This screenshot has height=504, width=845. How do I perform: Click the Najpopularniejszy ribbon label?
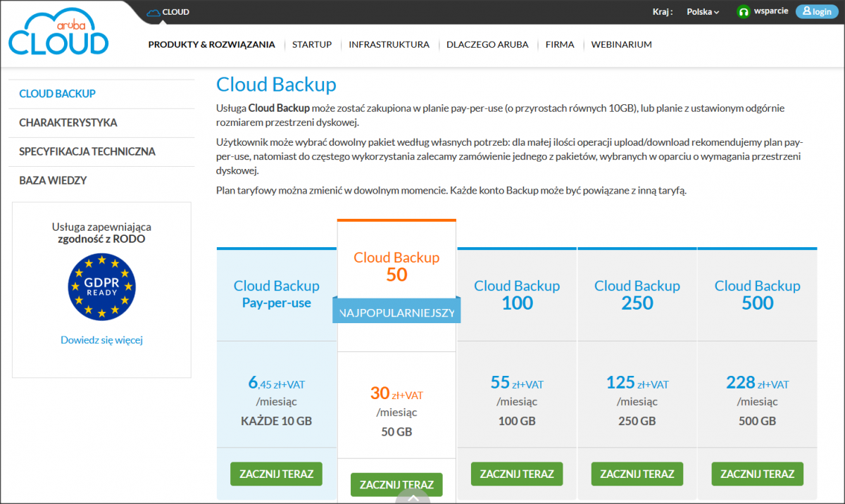tap(396, 313)
